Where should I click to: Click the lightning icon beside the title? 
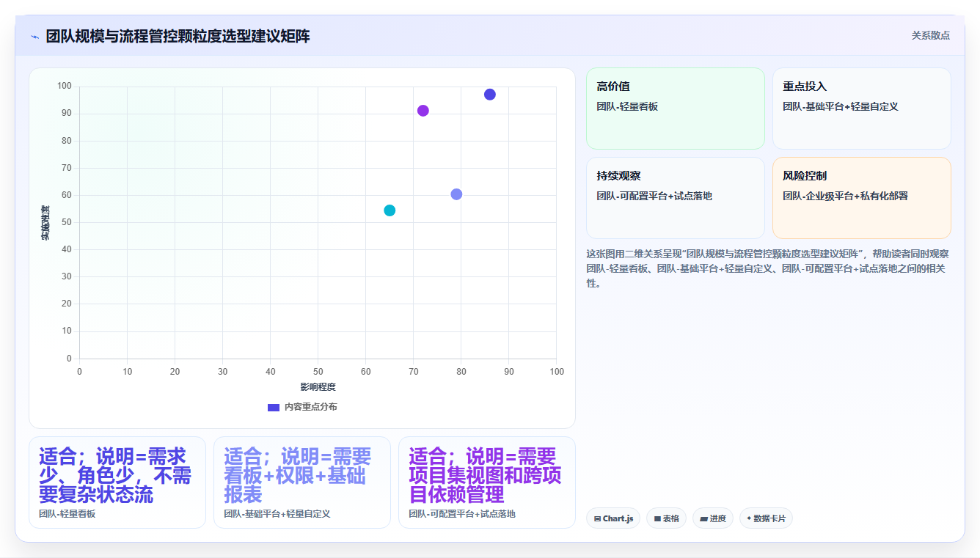pos(34,37)
